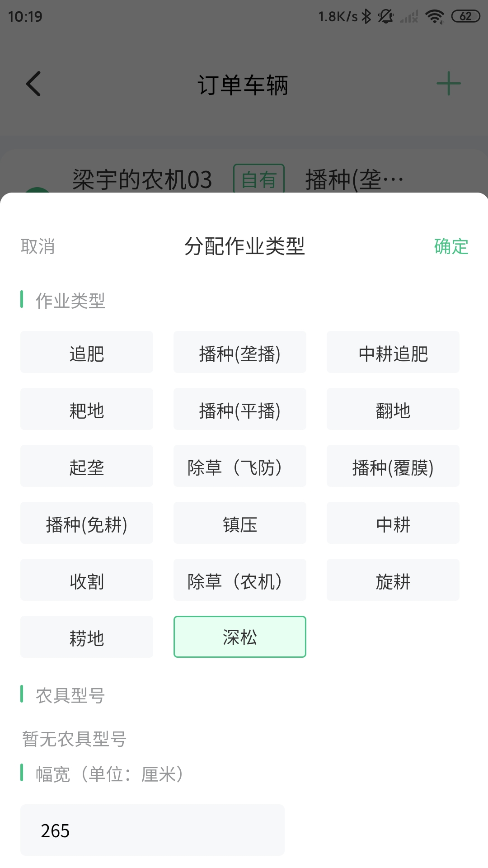The image size is (488, 868).
Task: Select the 追肥 work type
Action: point(87,352)
